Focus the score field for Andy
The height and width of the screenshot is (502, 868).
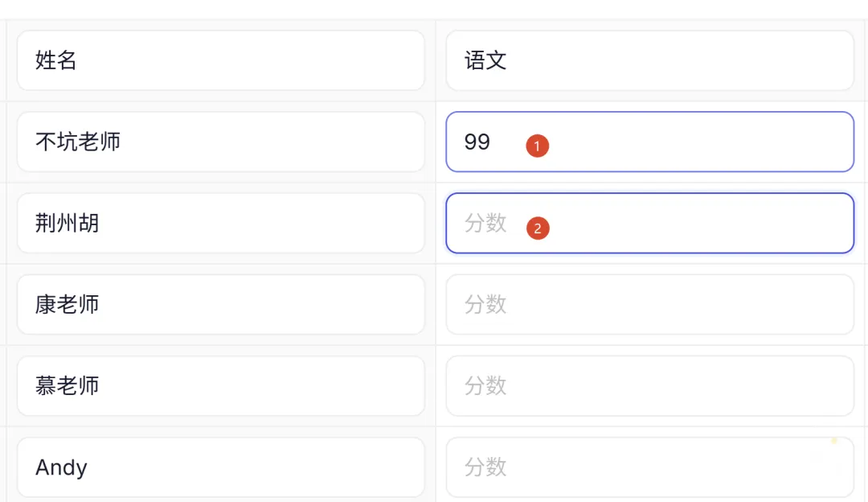(x=649, y=467)
